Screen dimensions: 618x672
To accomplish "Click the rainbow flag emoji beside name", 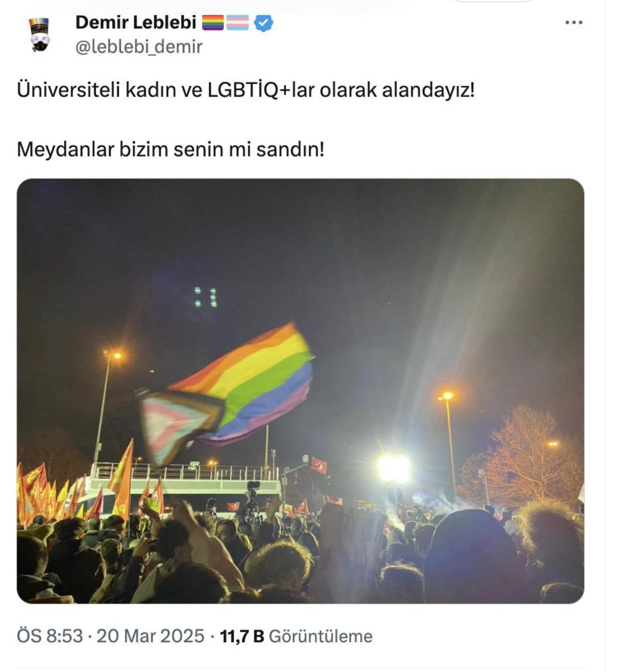I will pyautogui.click(x=213, y=23).
